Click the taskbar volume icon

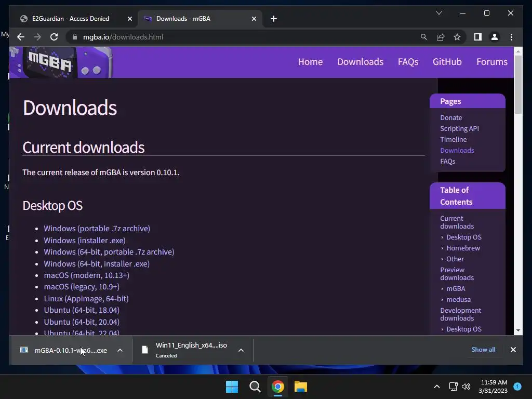point(466,387)
